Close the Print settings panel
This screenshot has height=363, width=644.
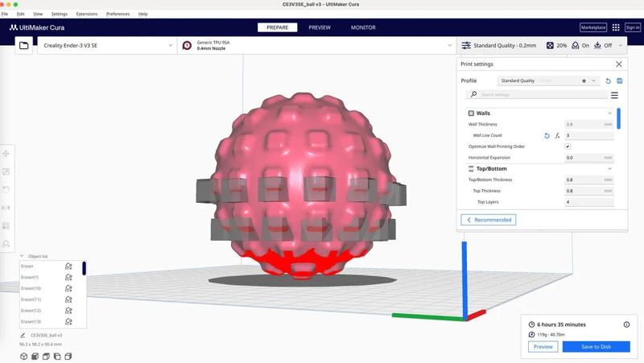pyautogui.click(x=619, y=64)
